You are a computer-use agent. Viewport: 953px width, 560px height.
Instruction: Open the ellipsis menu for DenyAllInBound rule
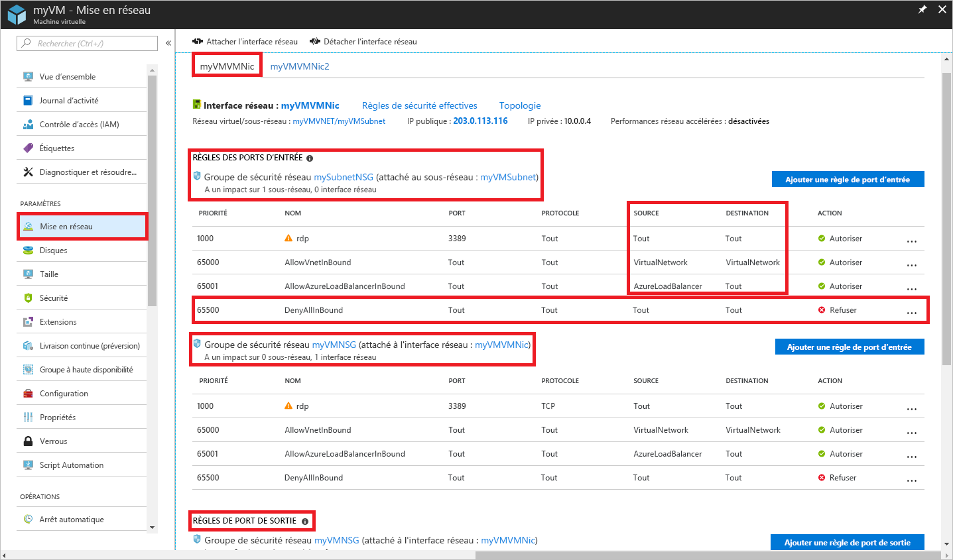pyautogui.click(x=912, y=311)
